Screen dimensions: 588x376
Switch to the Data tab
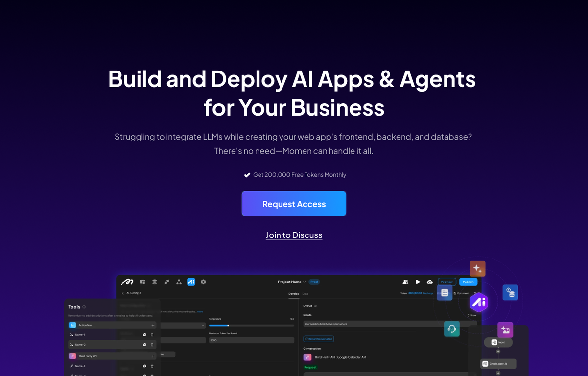click(305, 294)
